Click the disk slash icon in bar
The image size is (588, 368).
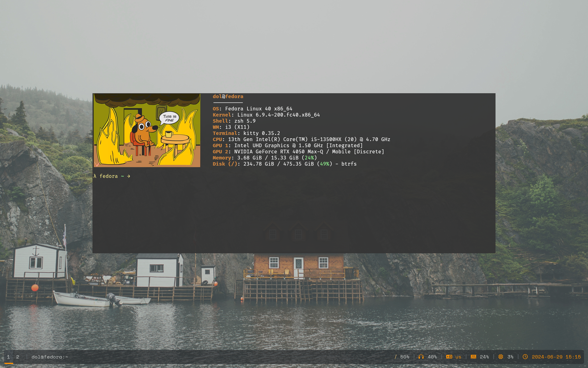(395, 357)
